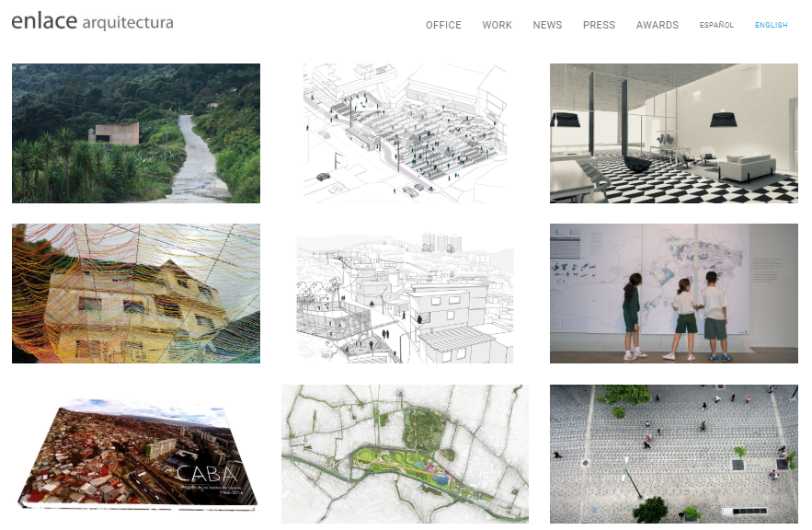Image resolution: width=812 pixels, height=530 pixels.
Task: Select the ENGLISH language link
Action: click(x=771, y=25)
